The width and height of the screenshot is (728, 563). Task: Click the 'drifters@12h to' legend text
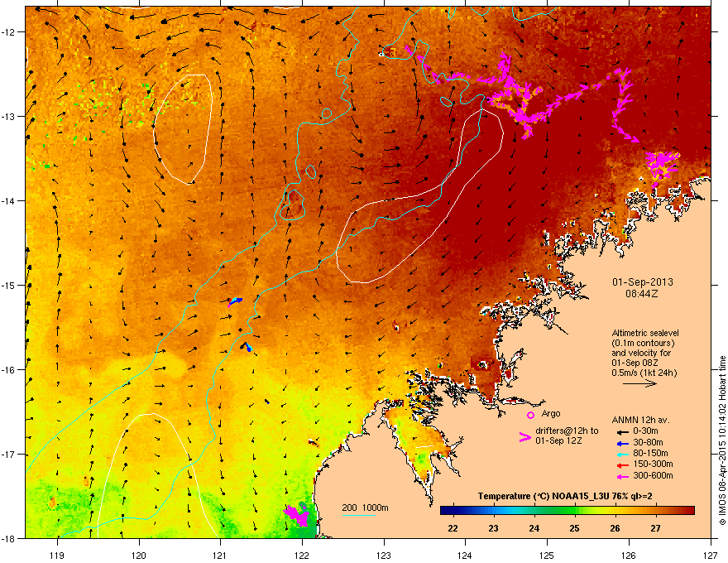567,431
